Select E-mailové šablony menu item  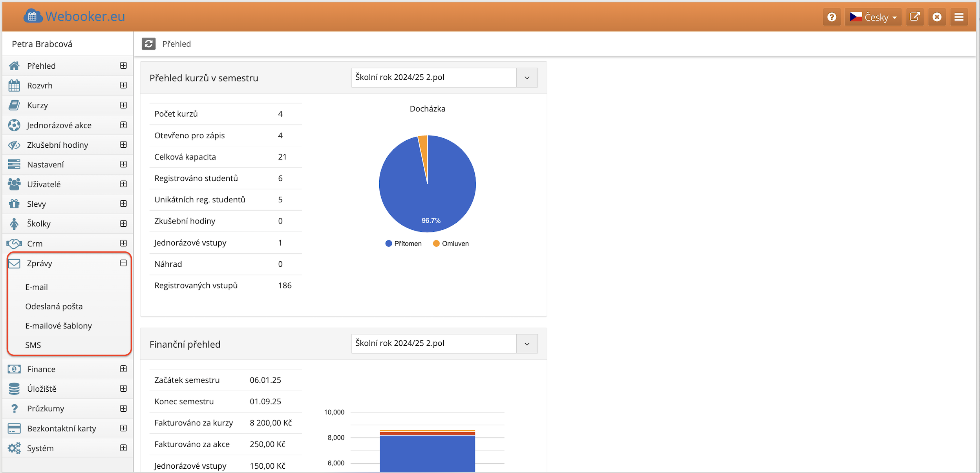59,326
